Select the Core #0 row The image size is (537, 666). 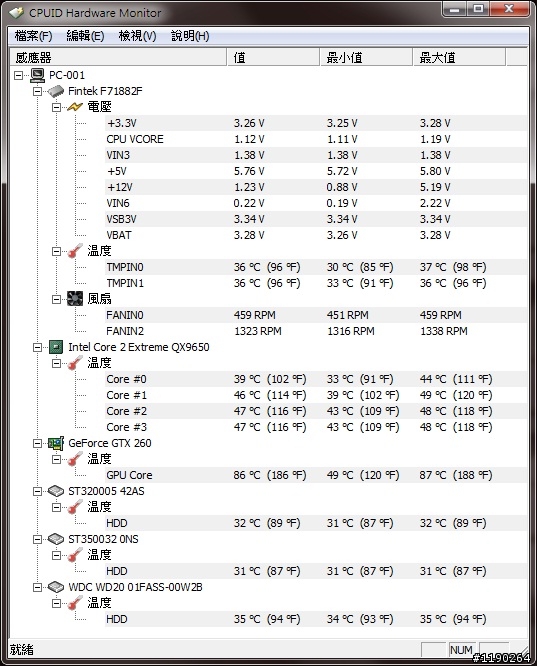click(316, 379)
